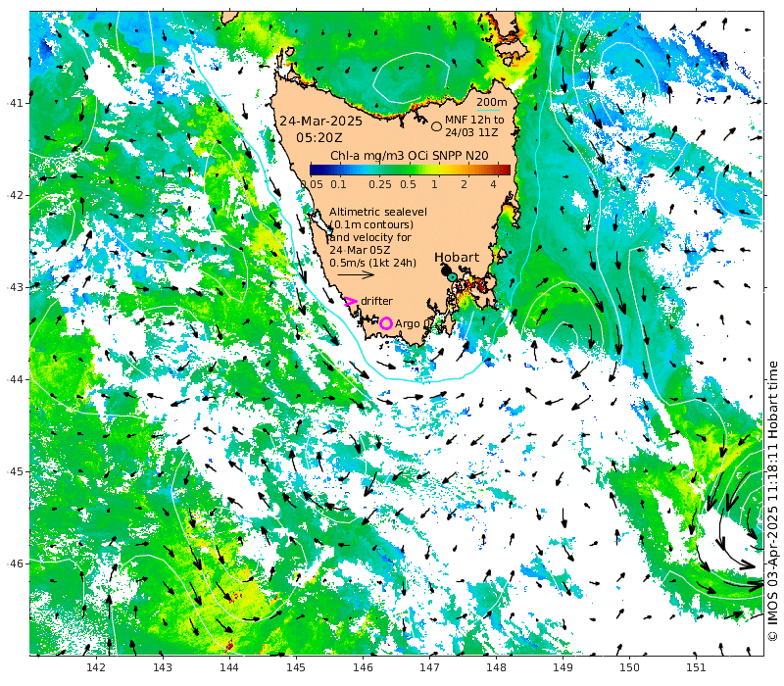The width and height of the screenshot is (784, 686).
Task: Click the longitude axis label '148'
Action: (x=496, y=667)
